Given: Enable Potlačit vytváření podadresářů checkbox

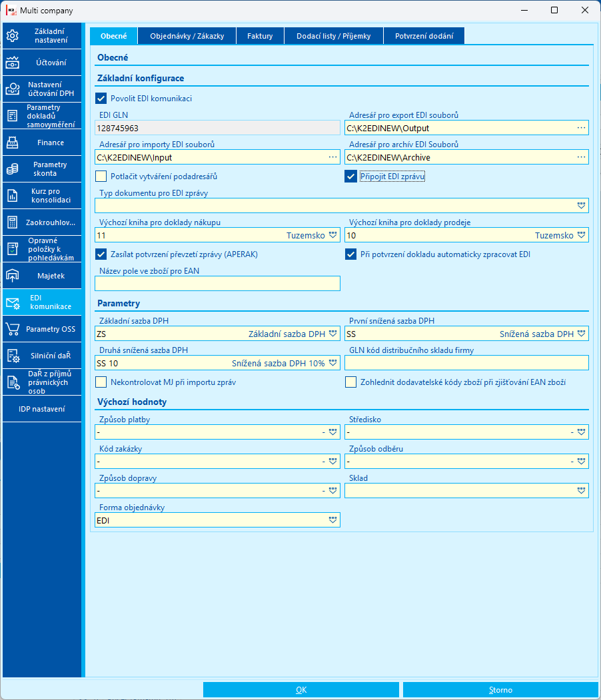Looking at the screenshot, I should (x=101, y=176).
